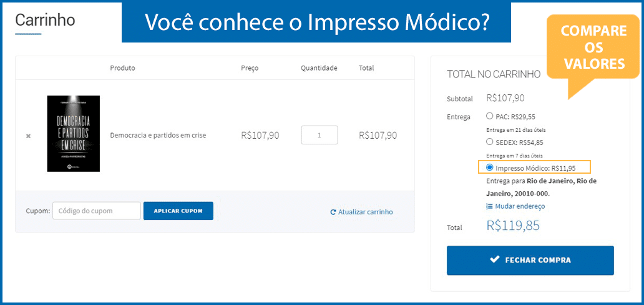Select PAC R$29,55 delivery option
Image resolution: width=644 pixels, height=305 pixels.
coord(489,116)
